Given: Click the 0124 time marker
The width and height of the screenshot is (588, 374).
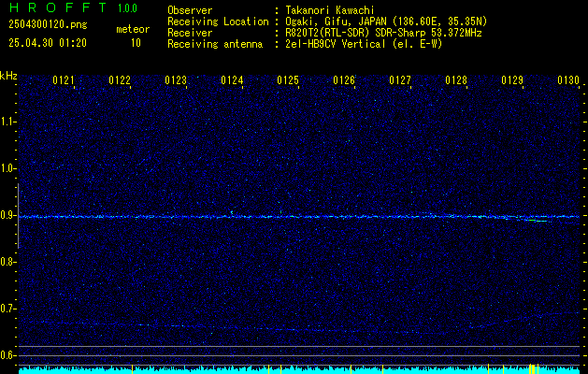Looking at the screenshot, I should 232,80.
